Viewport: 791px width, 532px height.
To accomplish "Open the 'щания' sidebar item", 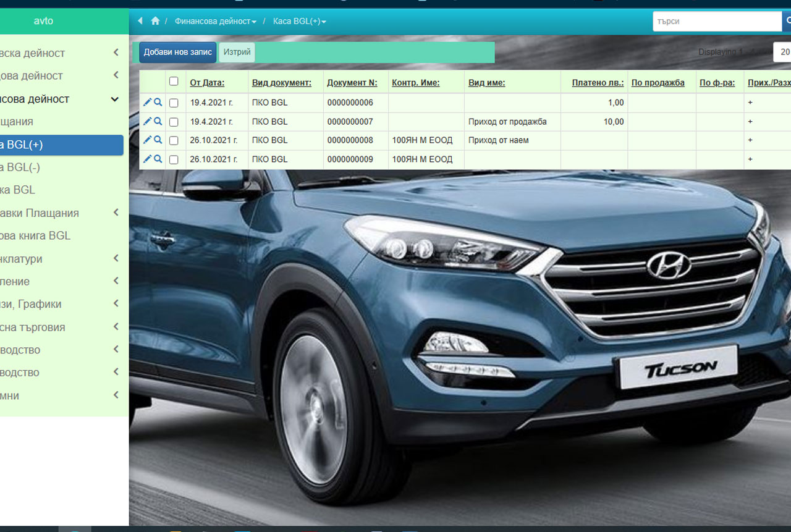I will [62, 122].
